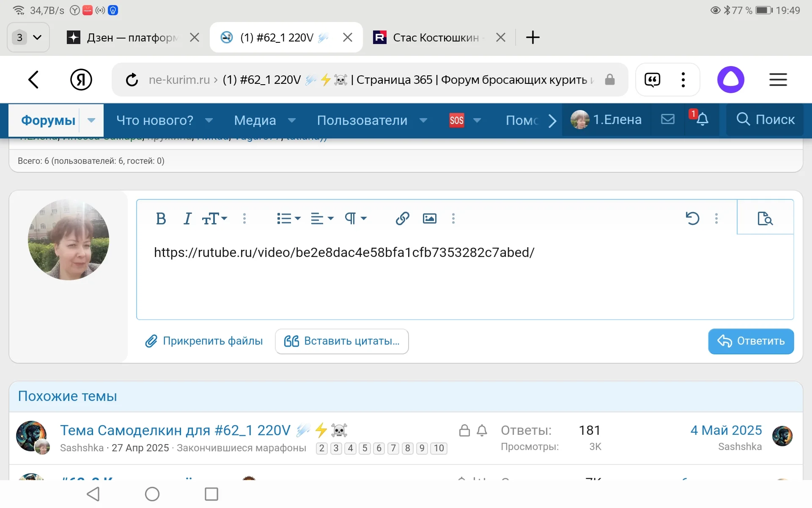Image resolution: width=812 pixels, height=508 pixels.
Task: Toggle bold formatting in the editor
Action: click(x=161, y=218)
